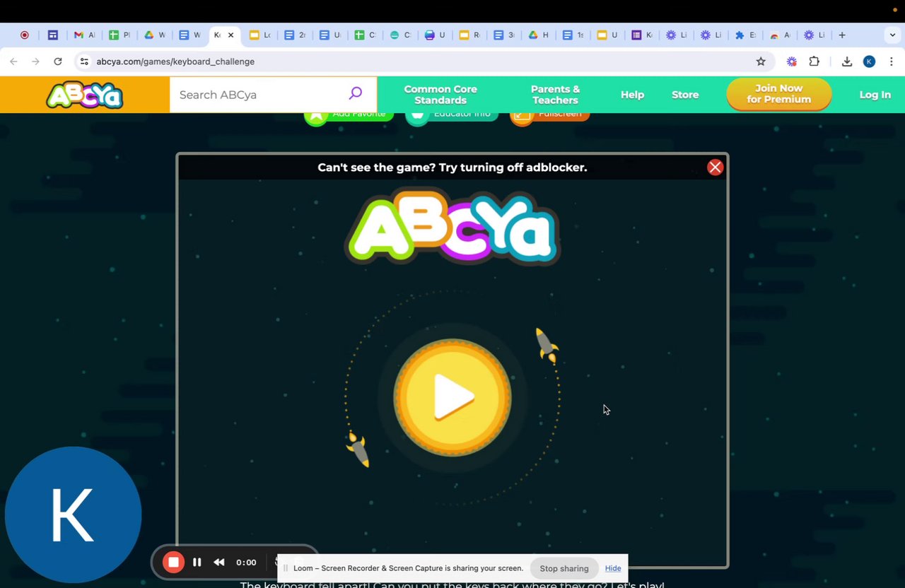Viewport: 905px width, 588px height.
Task: Switch to the Docs tab labeled 1s
Action: click(573, 35)
